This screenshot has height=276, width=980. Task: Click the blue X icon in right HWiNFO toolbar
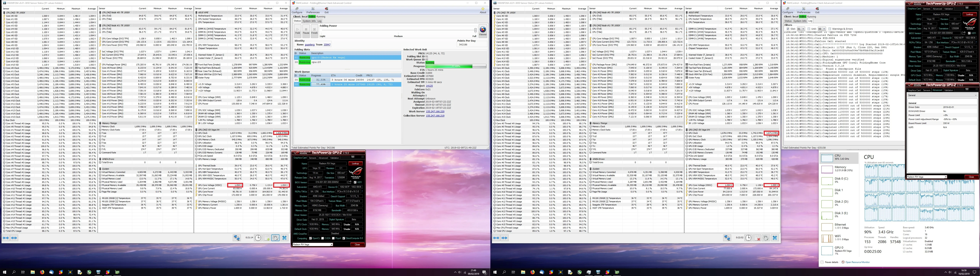tap(775, 237)
